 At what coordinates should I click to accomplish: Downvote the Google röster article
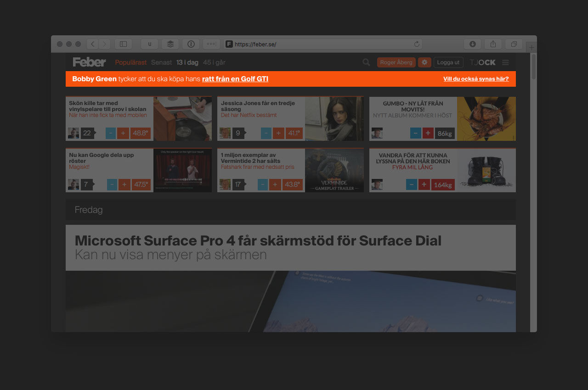112,184
